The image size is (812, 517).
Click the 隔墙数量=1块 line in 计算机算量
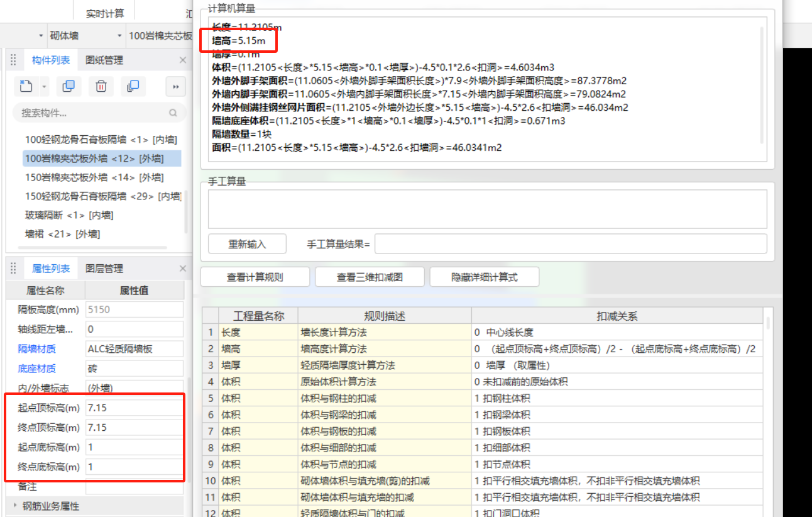click(x=242, y=134)
